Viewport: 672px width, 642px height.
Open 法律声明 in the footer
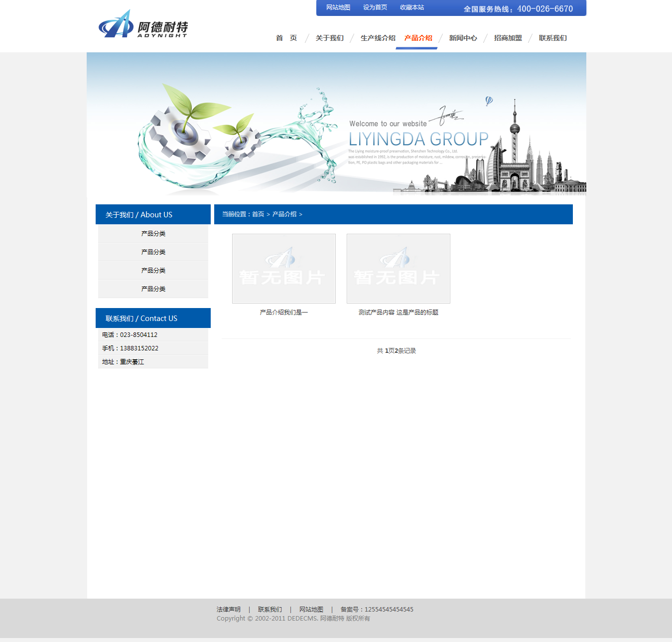tap(229, 610)
